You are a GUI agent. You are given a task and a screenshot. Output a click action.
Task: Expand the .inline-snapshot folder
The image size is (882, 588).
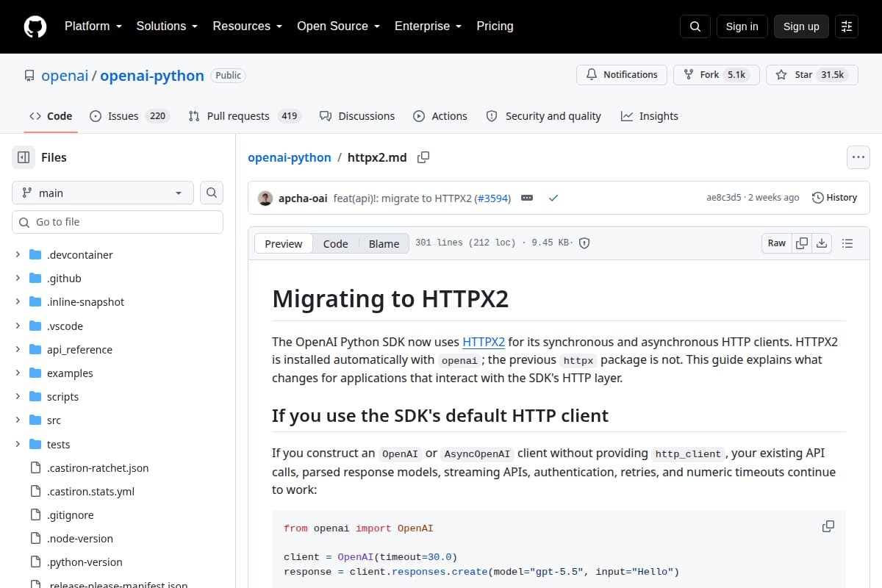pos(18,302)
